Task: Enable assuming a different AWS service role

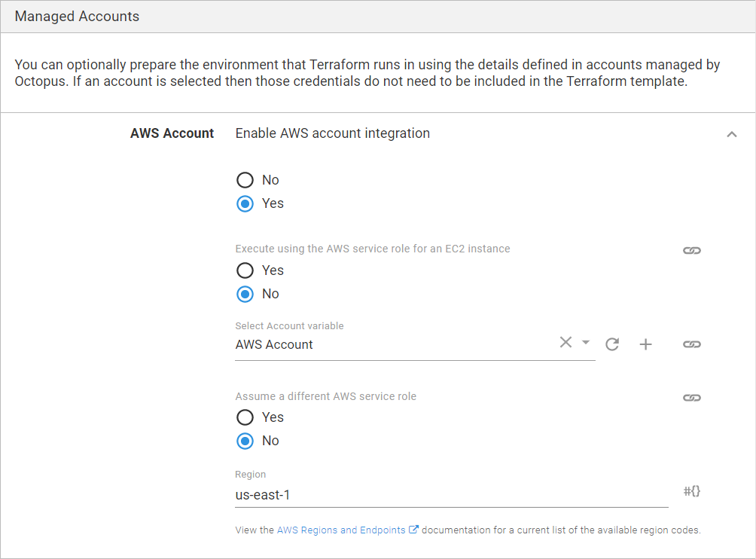Action: tap(244, 417)
